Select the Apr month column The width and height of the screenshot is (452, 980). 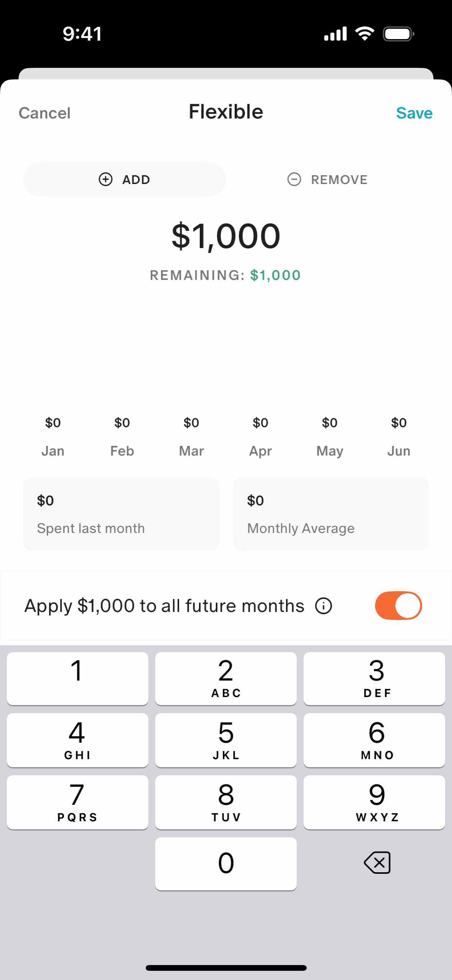(260, 437)
